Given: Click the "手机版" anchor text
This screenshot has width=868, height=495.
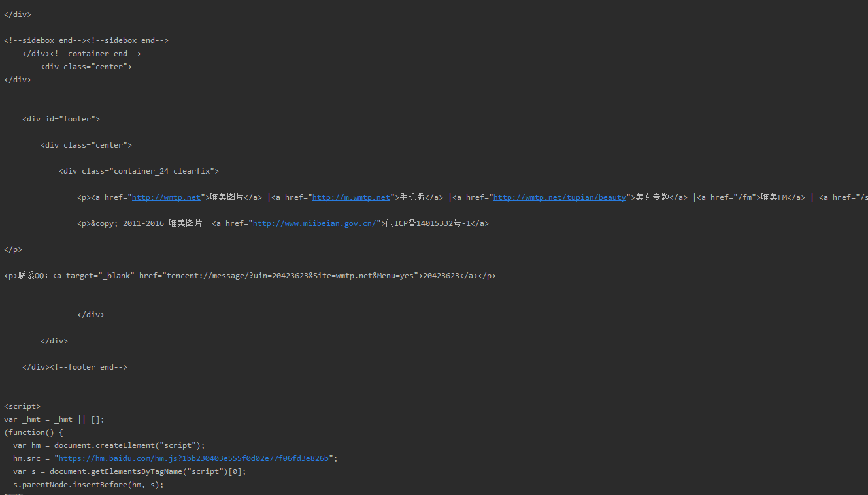Looking at the screenshot, I should pos(412,197).
